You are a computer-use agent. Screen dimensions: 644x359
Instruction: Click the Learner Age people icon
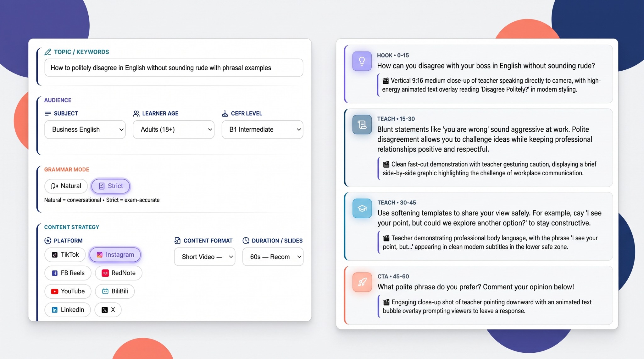click(136, 113)
